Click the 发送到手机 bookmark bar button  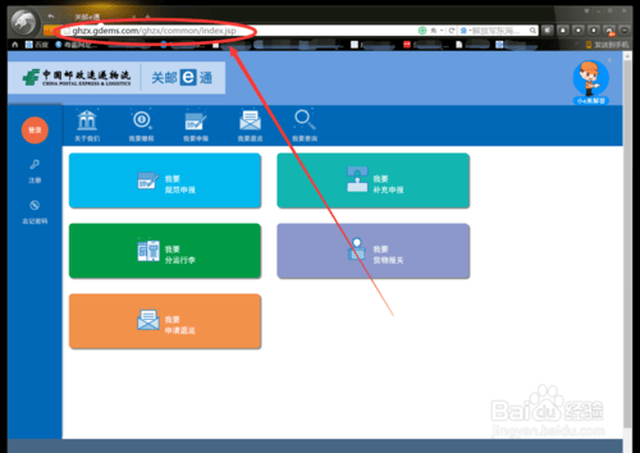tap(607, 45)
